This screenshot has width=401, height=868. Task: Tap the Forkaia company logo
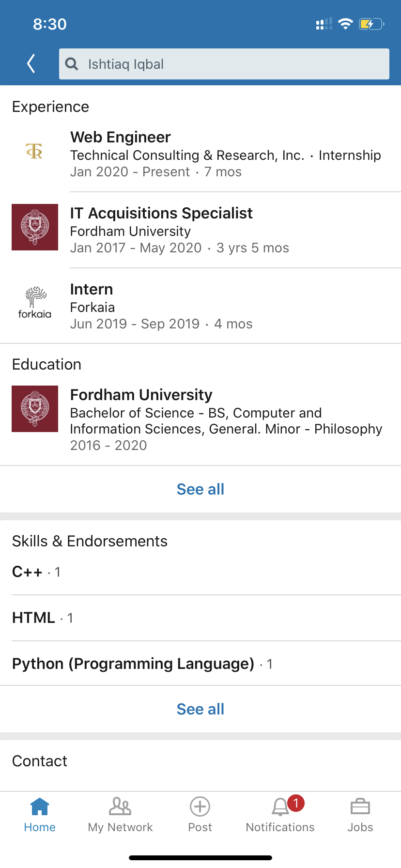pos(35,303)
